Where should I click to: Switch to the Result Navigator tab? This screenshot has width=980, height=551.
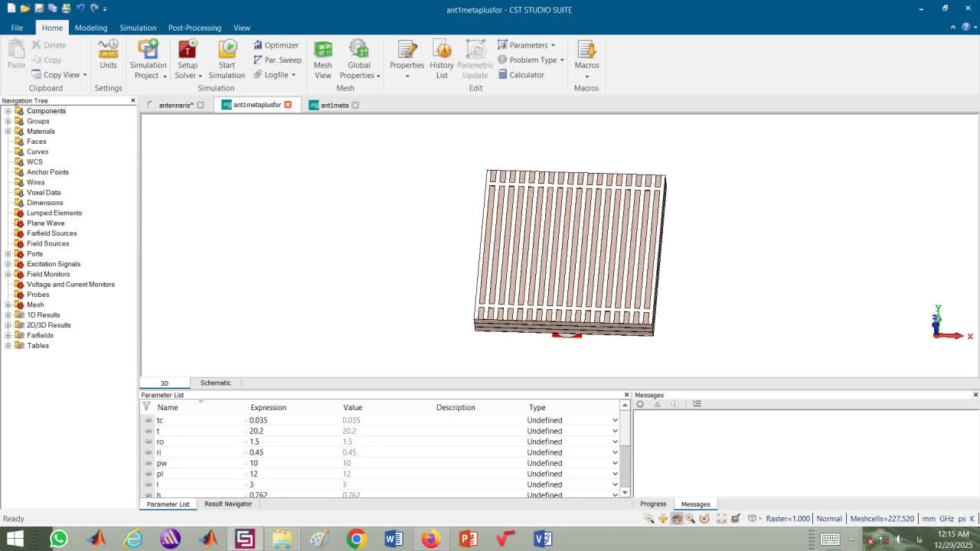(x=228, y=504)
